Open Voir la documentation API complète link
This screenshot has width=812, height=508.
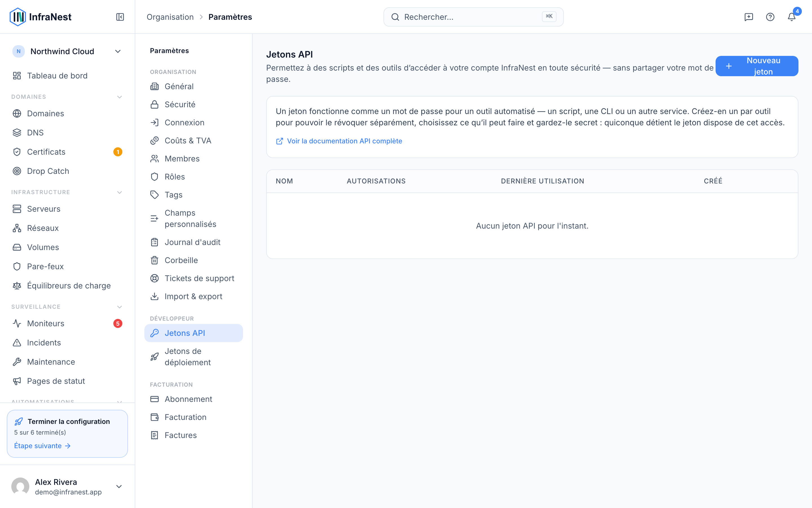point(339,141)
